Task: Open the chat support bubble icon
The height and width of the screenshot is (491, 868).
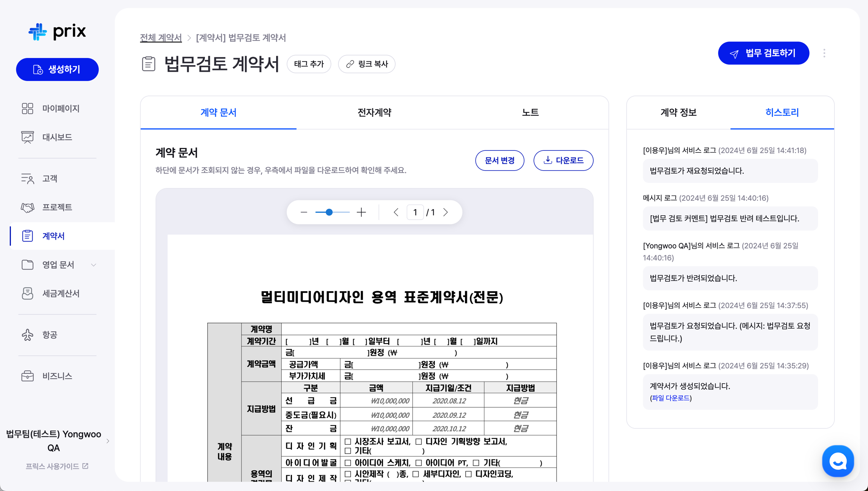Action: pos(838,461)
